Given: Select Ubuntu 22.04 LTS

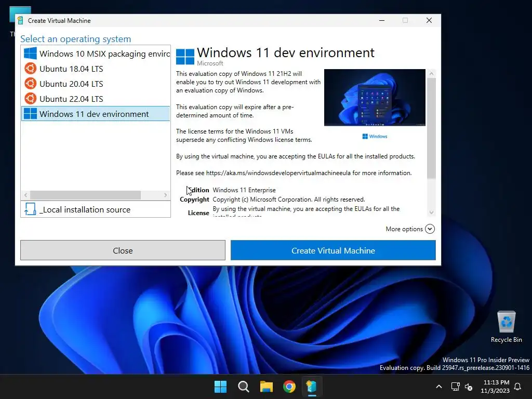Looking at the screenshot, I should tap(96, 99).
